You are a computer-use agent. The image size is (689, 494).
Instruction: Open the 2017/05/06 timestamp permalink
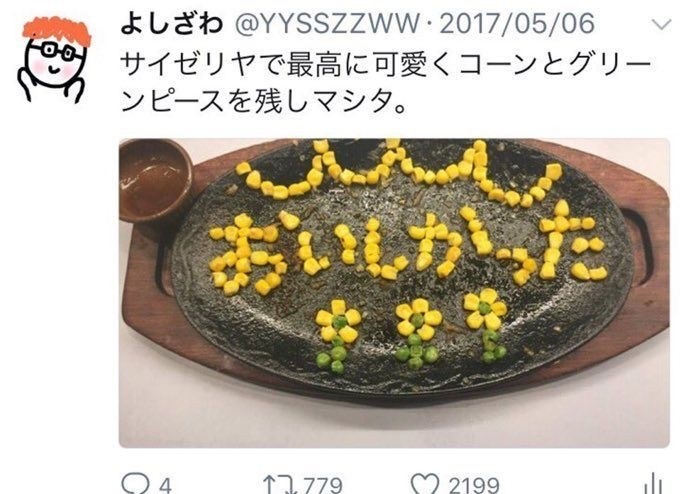pos(517,24)
